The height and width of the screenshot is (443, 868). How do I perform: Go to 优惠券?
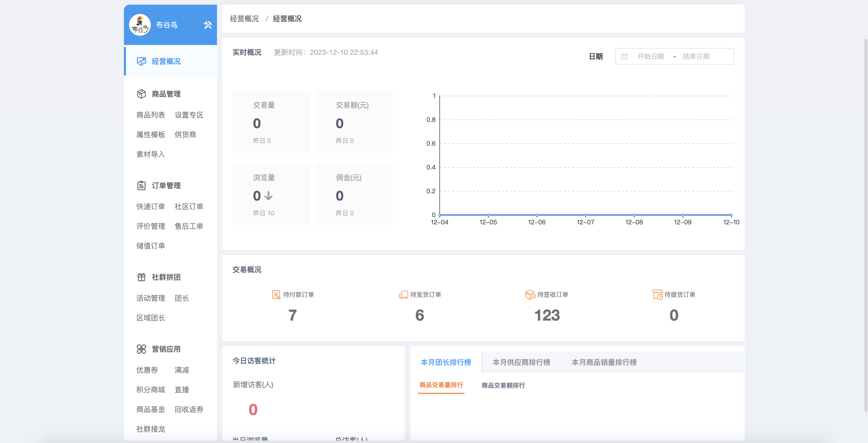coord(147,370)
